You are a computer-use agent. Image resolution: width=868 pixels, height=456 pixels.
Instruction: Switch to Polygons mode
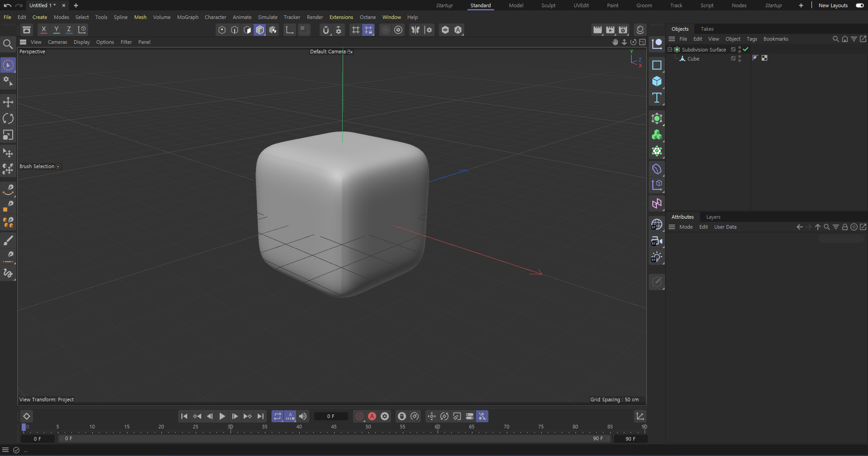click(247, 30)
